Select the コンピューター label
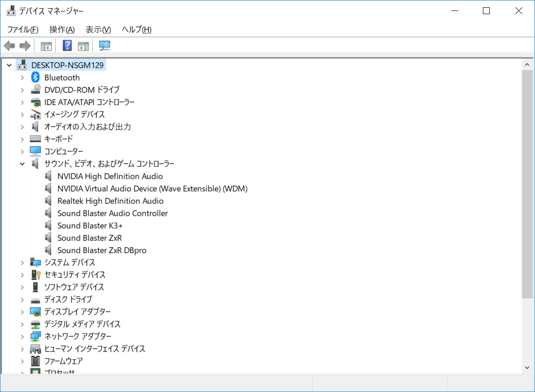Viewport: 535px width, 392px height. 64,151
